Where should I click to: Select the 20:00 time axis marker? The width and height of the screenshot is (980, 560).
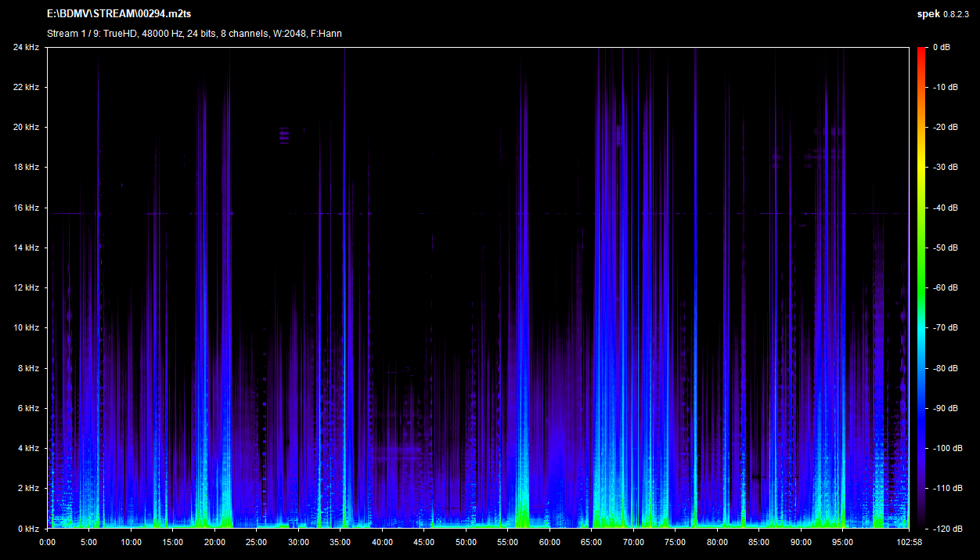[214, 541]
